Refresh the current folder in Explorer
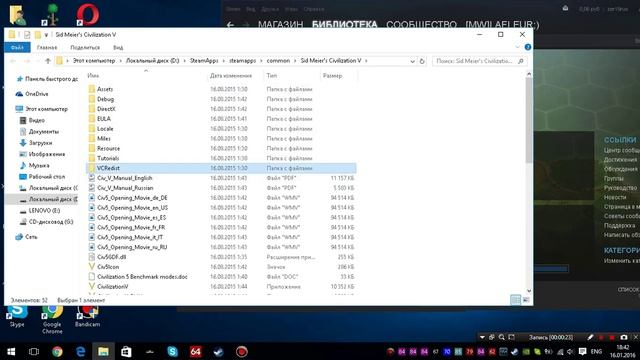The width and height of the screenshot is (640, 360). click(x=422, y=61)
